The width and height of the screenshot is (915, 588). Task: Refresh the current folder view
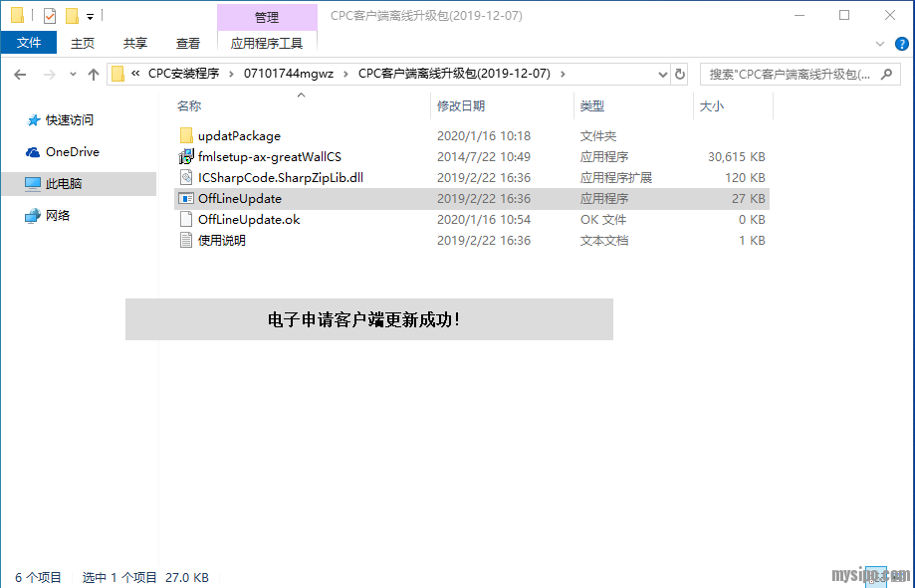coord(680,75)
